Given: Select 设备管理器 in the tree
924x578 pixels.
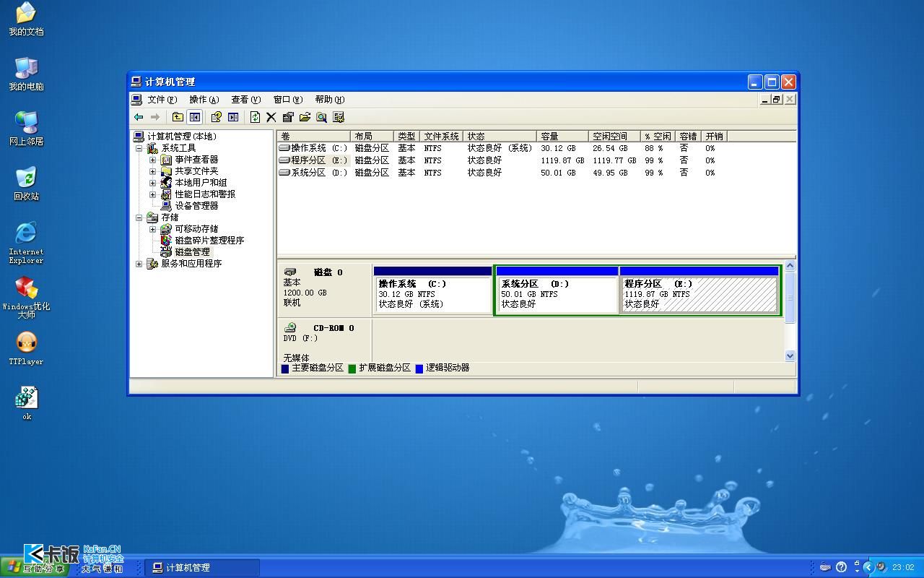Looking at the screenshot, I should point(196,206).
